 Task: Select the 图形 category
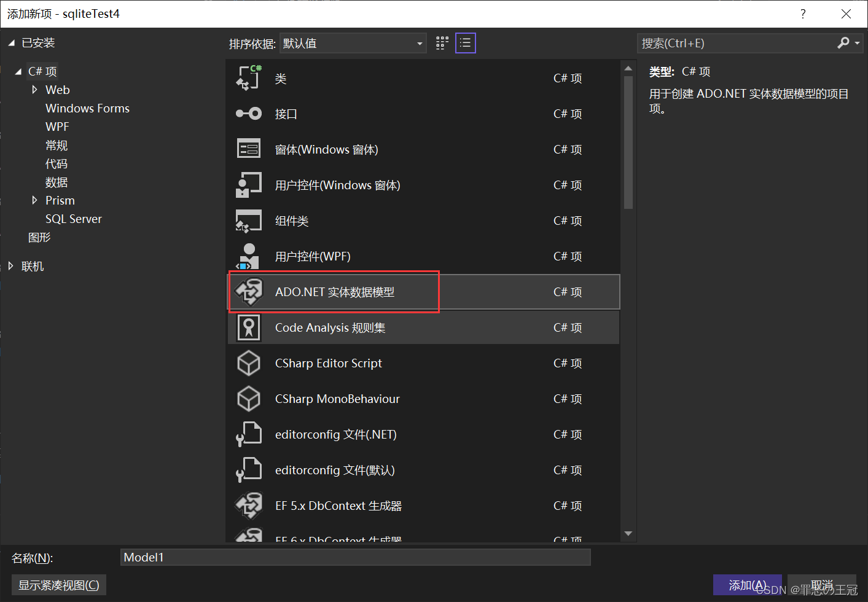click(x=39, y=237)
